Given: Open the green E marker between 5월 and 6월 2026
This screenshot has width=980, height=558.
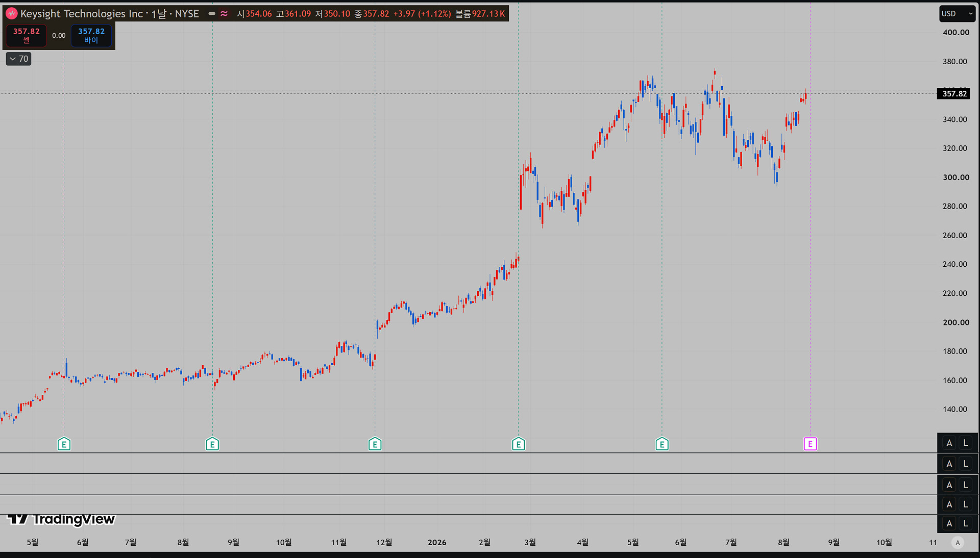Looking at the screenshot, I should pos(662,444).
